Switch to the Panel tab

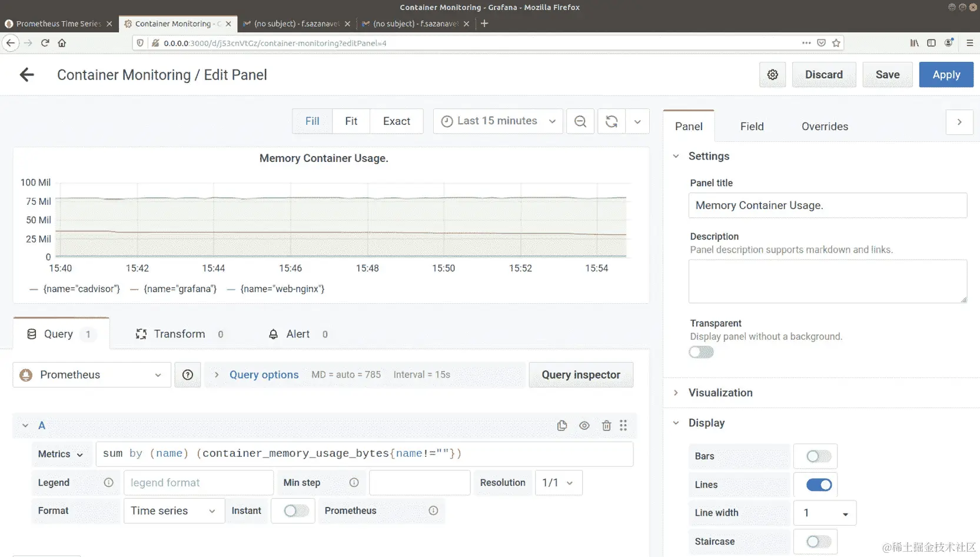click(x=689, y=126)
